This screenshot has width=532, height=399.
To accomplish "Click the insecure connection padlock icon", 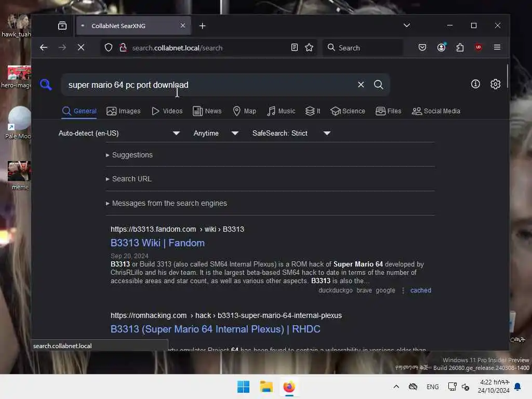I will click(x=123, y=47).
